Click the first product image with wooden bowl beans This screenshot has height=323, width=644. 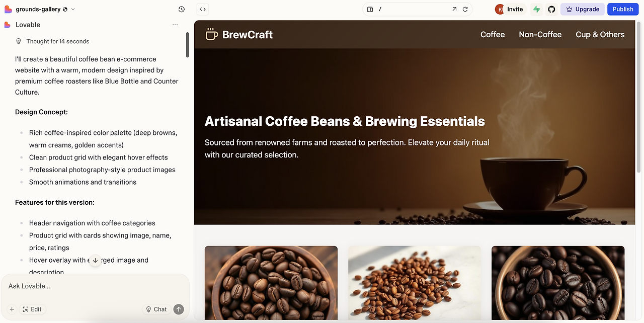(x=271, y=283)
